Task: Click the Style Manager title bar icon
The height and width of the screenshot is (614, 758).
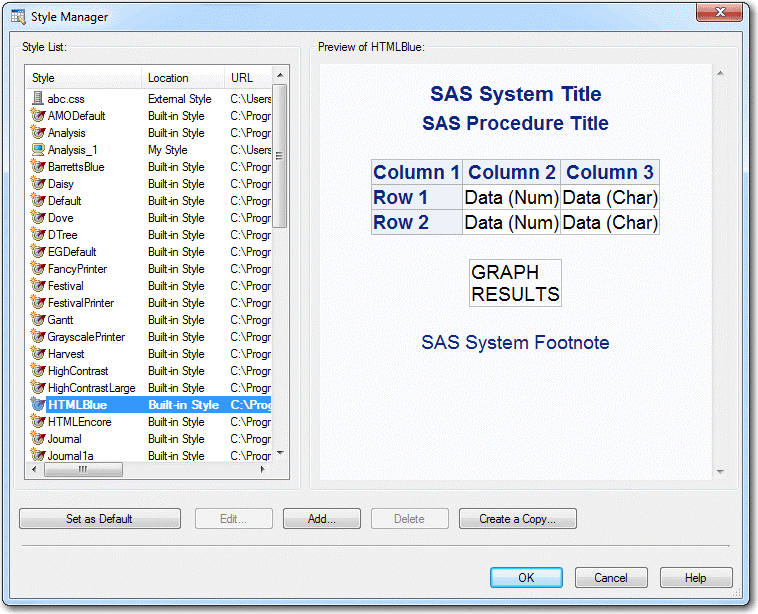Action: [18, 16]
